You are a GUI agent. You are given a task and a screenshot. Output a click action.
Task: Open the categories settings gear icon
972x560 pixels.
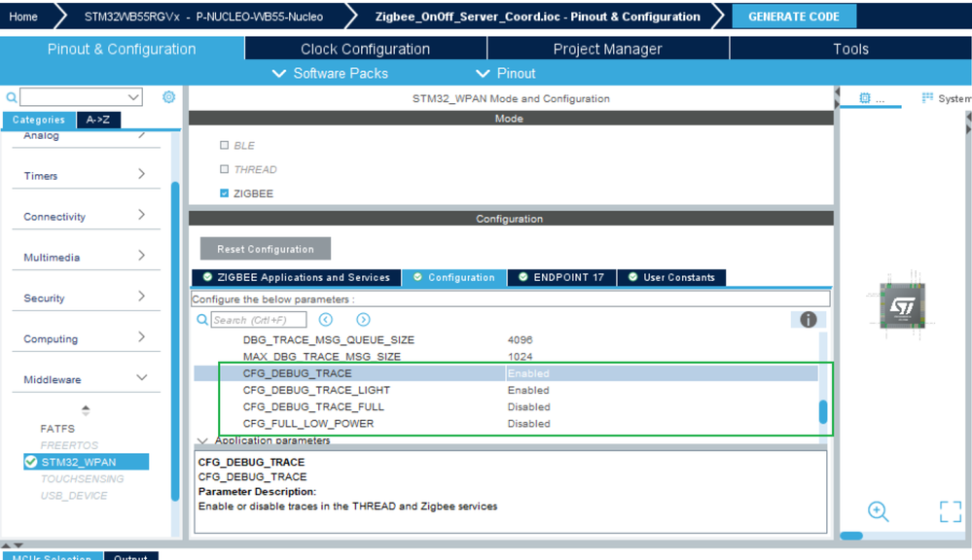(168, 96)
